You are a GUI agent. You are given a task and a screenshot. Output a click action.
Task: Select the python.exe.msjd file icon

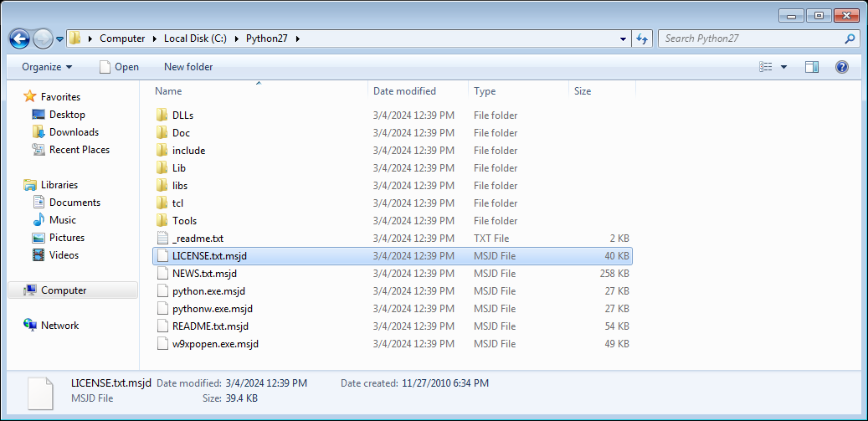click(x=162, y=291)
